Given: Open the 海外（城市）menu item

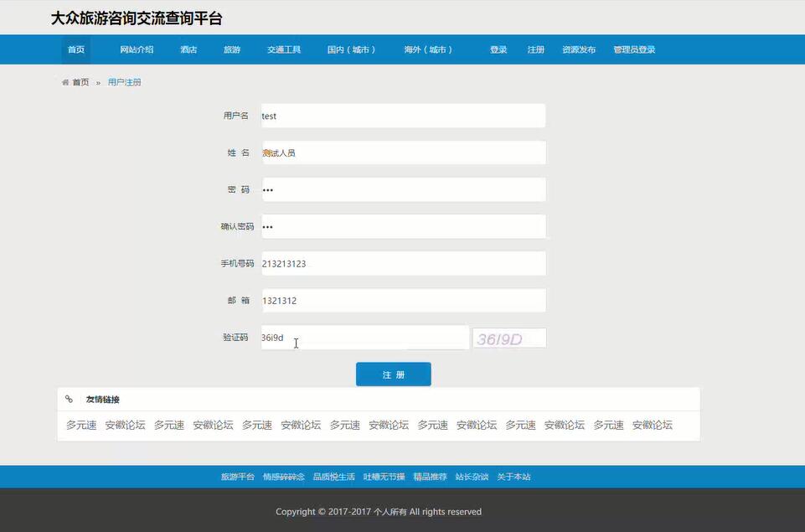Looking at the screenshot, I should point(428,49).
